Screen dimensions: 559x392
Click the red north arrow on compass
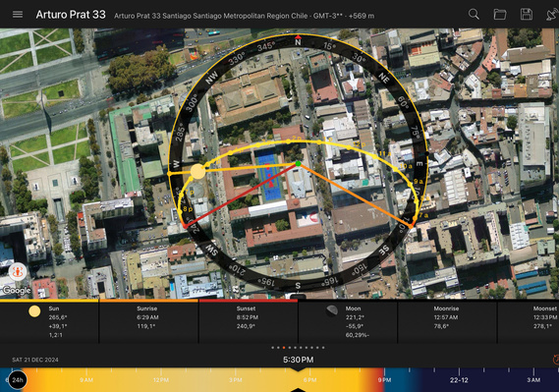[x=298, y=36]
